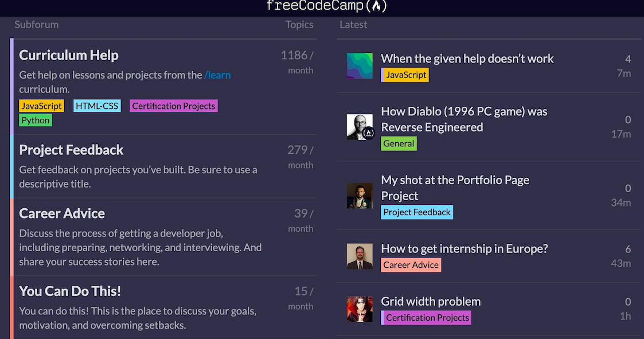
Task: Click '1h' timestamp on Grid width topic
Action: [x=626, y=316]
